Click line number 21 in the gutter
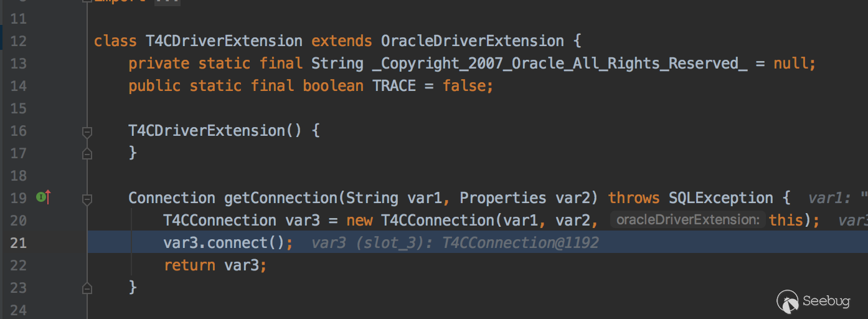868x319 pixels. pyautogui.click(x=19, y=243)
